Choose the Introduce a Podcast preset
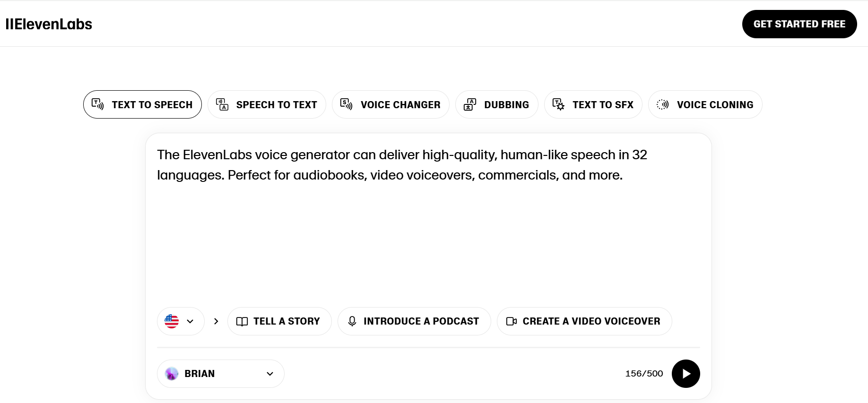The width and height of the screenshot is (868, 403). point(414,321)
